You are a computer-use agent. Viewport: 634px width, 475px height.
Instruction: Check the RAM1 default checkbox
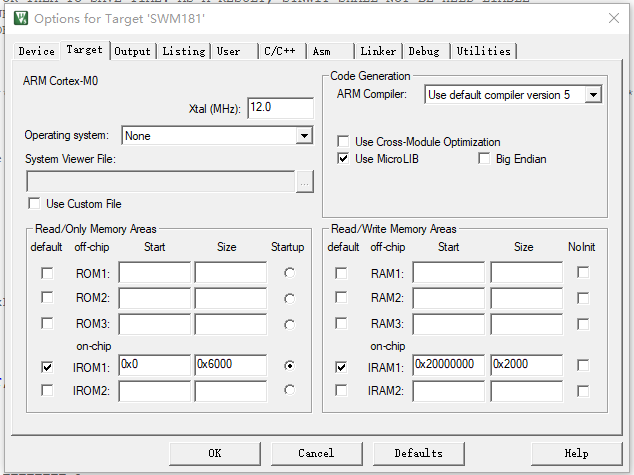(341, 273)
